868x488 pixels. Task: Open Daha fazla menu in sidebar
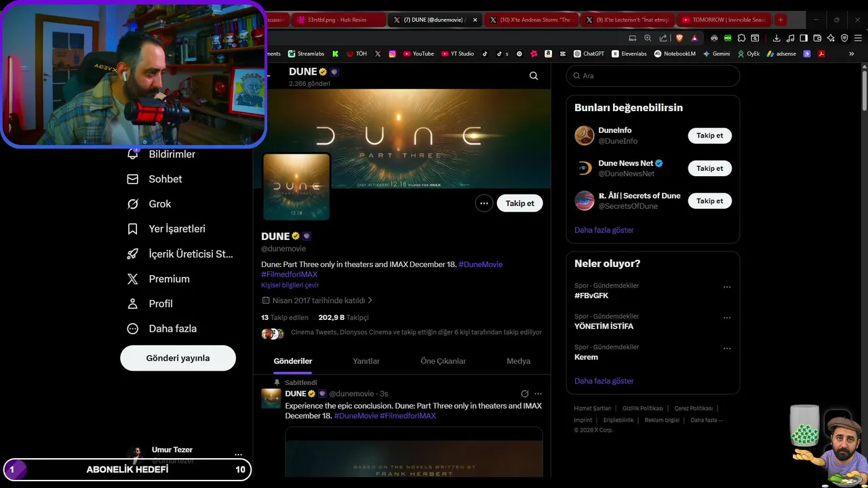click(161, 329)
